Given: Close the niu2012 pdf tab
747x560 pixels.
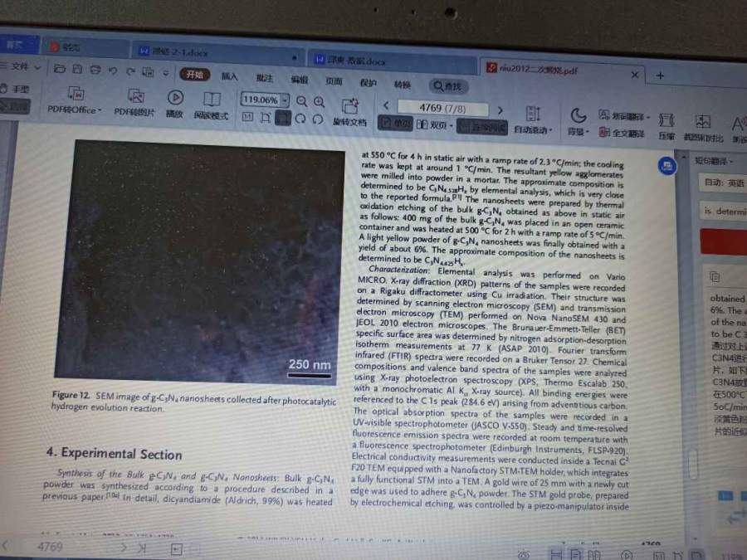Looking at the screenshot, I should 635,75.
